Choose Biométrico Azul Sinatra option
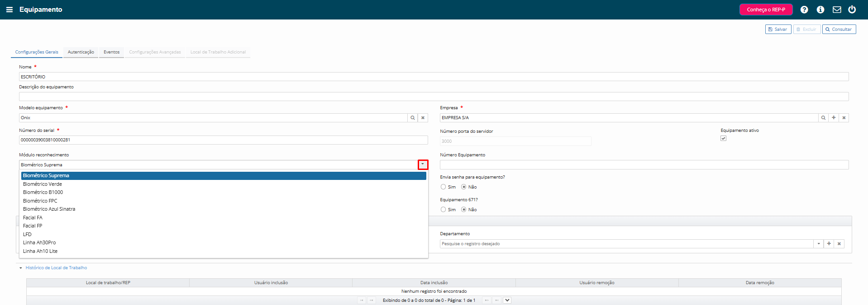 tap(224, 209)
